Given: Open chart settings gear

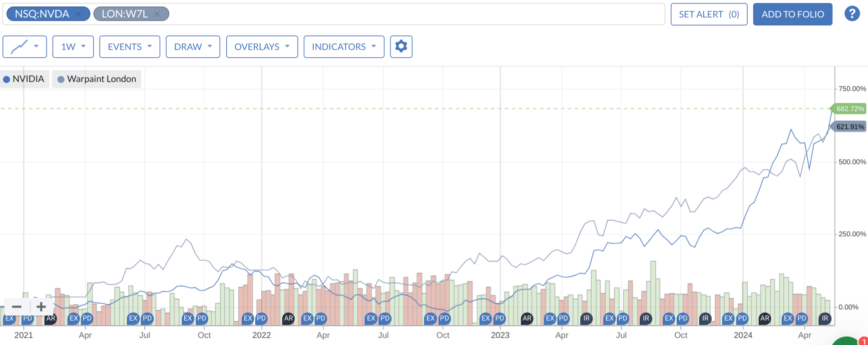Looking at the screenshot, I should (x=401, y=46).
